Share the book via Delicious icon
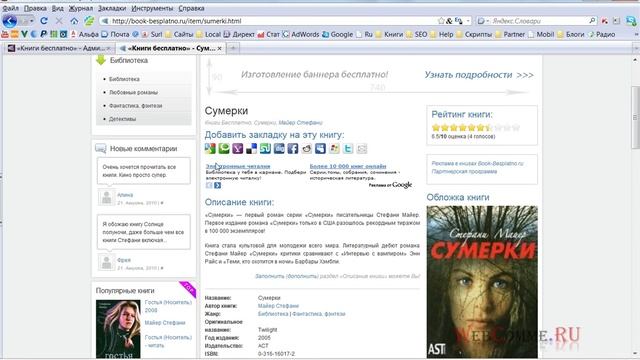Viewport: 640px width, 360px height. pos(251,149)
